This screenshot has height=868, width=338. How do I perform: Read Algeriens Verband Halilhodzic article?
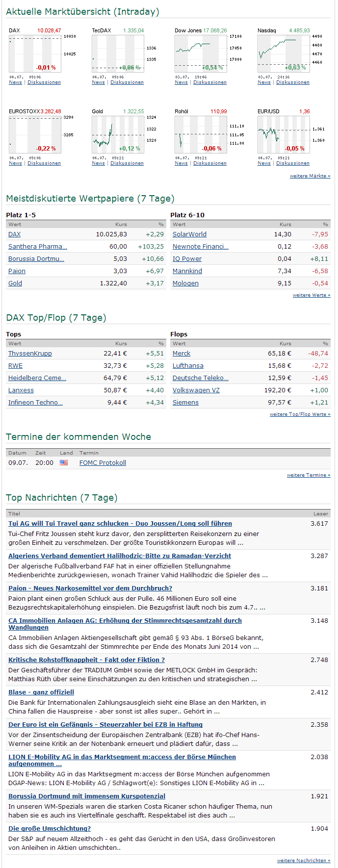pos(120,556)
